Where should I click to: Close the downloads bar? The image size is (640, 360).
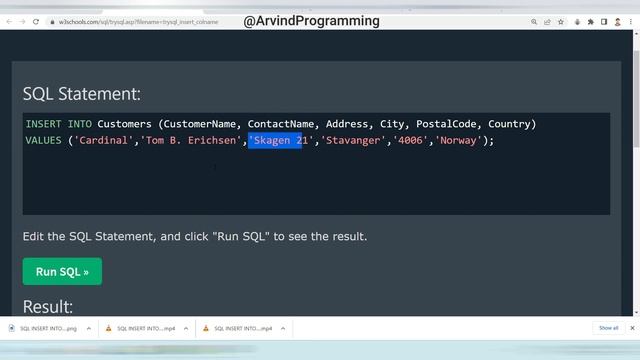pyautogui.click(x=632, y=328)
